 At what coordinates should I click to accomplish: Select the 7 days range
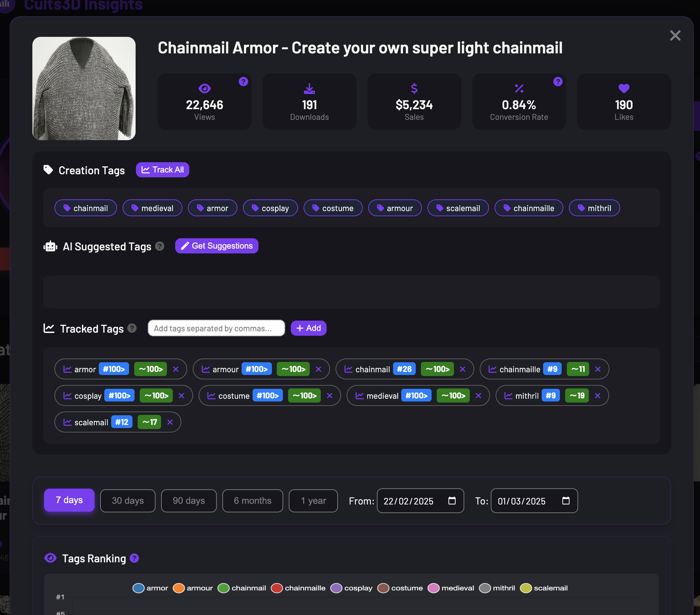tap(69, 500)
